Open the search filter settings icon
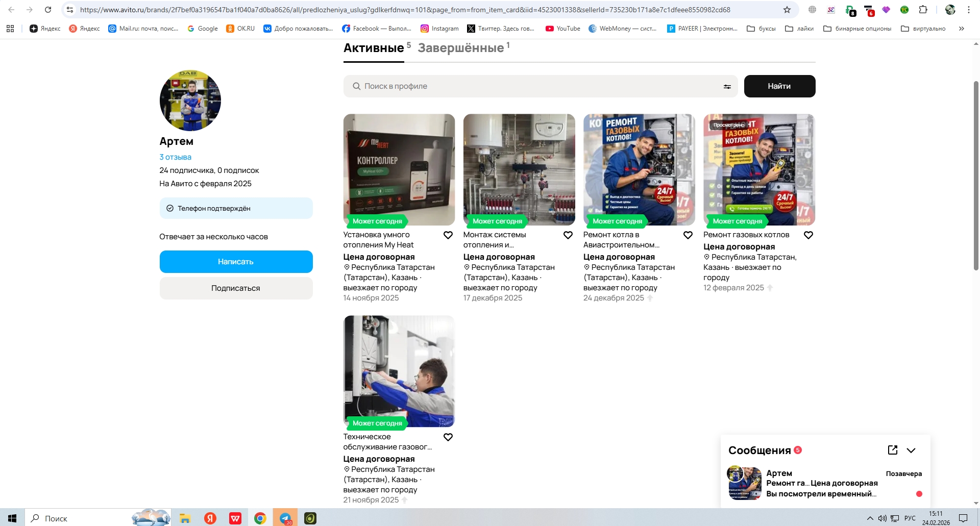 pyautogui.click(x=727, y=87)
